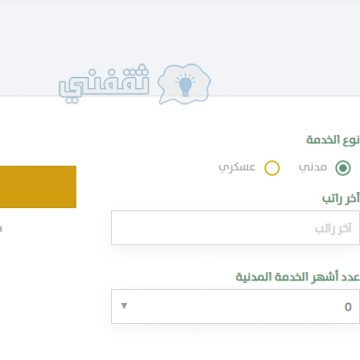Click the ثقفني watermark logo text

click(104, 84)
